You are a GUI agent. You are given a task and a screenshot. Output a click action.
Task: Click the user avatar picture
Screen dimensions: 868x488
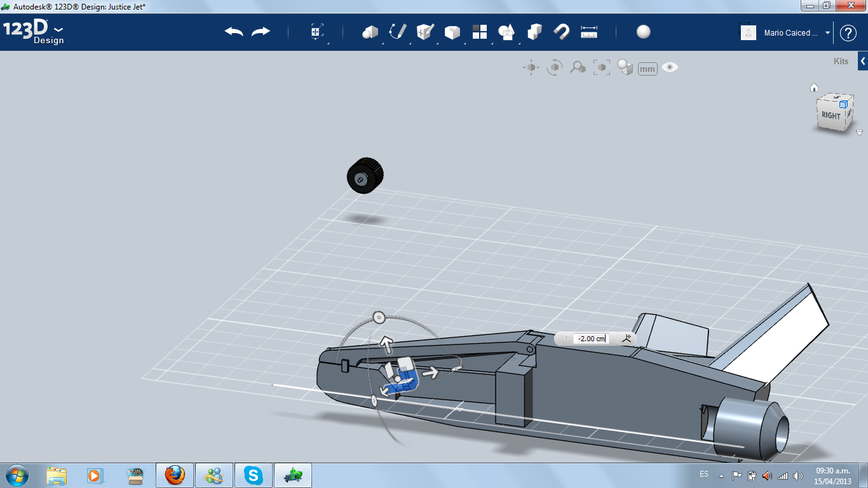tap(749, 32)
